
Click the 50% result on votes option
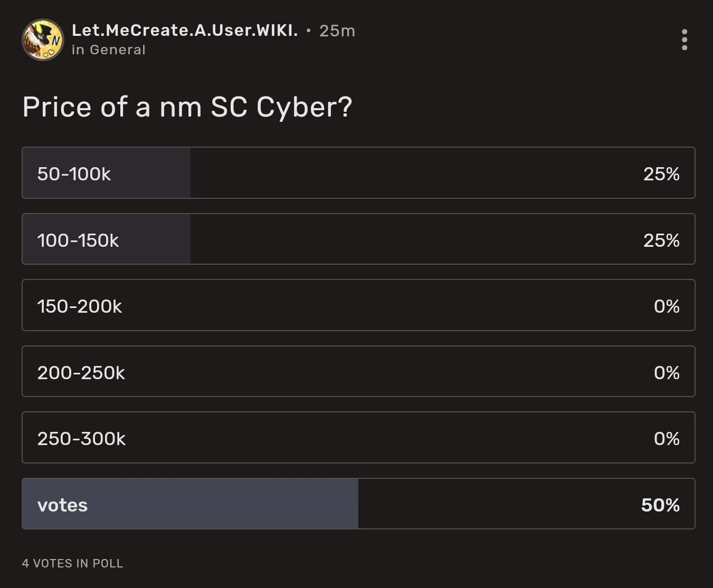660,505
